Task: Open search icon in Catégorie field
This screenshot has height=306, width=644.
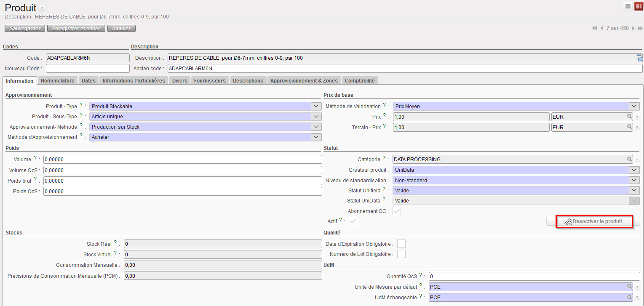Action: (x=630, y=159)
